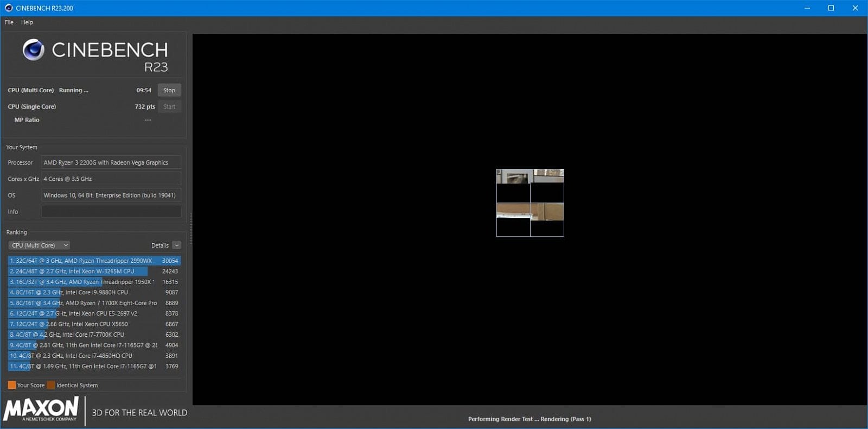The image size is (868, 429).
Task: Click the Processor field AMD Ryzen 3 2200G
Action: [111, 162]
